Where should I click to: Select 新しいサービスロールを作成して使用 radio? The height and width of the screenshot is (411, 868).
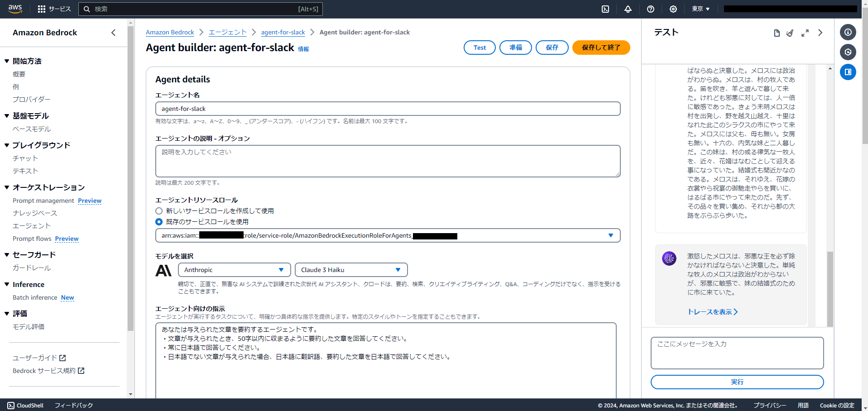tap(159, 211)
